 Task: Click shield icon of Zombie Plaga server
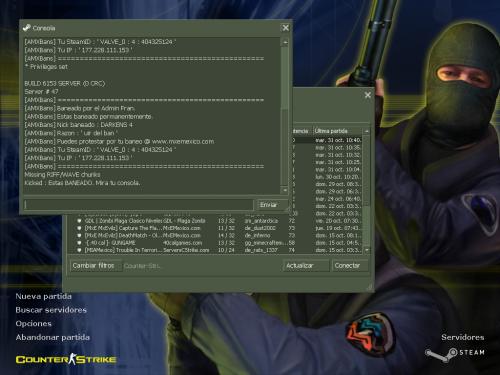[79, 221]
